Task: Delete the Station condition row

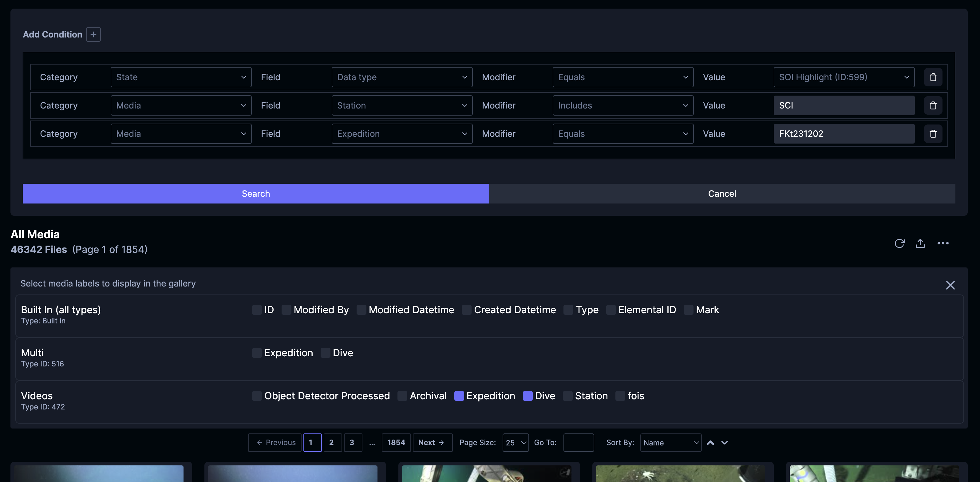Action: click(933, 105)
